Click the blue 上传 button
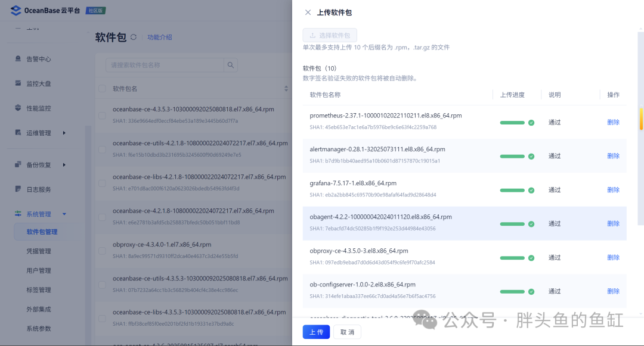The height and width of the screenshot is (346, 644). (316, 332)
